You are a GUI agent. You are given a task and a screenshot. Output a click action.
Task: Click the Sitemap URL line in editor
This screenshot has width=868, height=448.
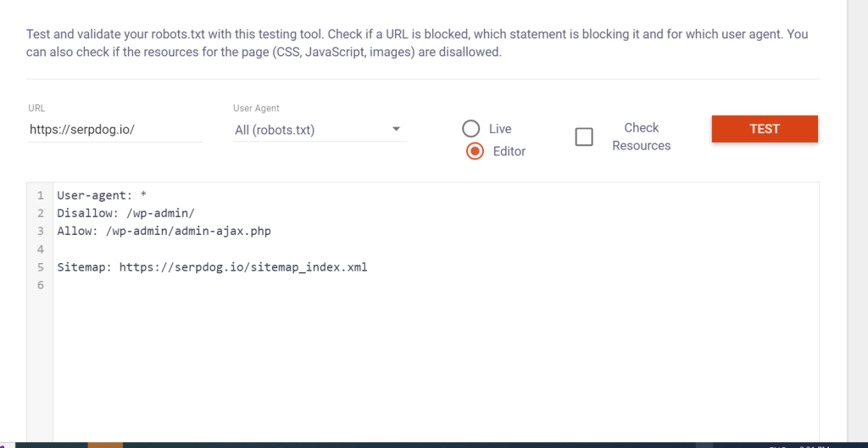(x=212, y=266)
